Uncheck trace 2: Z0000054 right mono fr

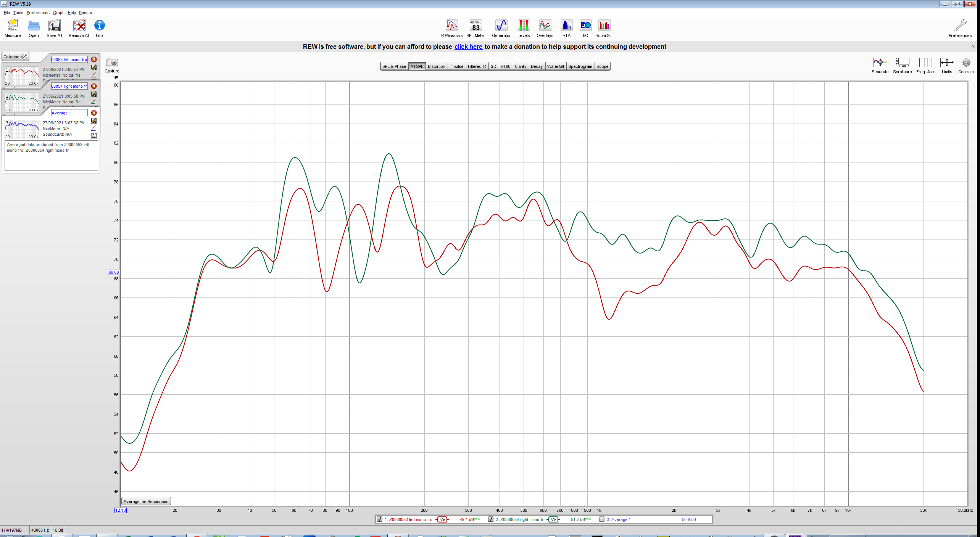(x=491, y=519)
